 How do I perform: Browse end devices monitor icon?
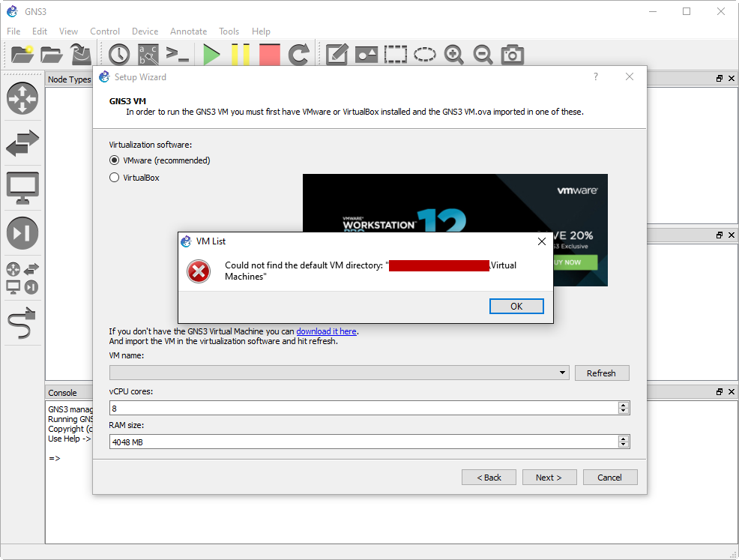(x=22, y=188)
